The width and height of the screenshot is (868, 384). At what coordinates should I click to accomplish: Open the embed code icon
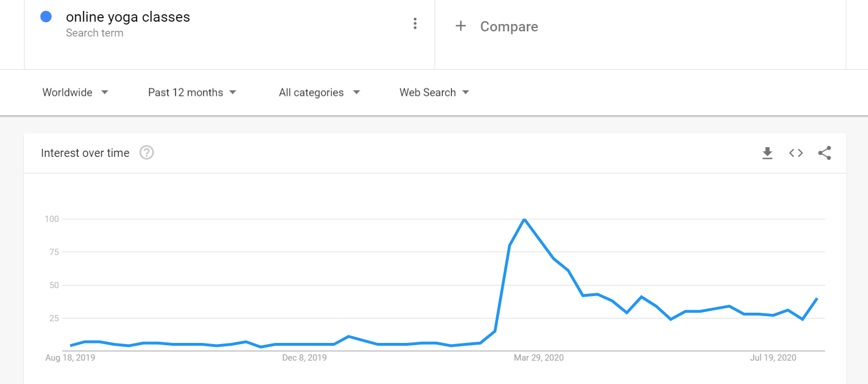796,153
